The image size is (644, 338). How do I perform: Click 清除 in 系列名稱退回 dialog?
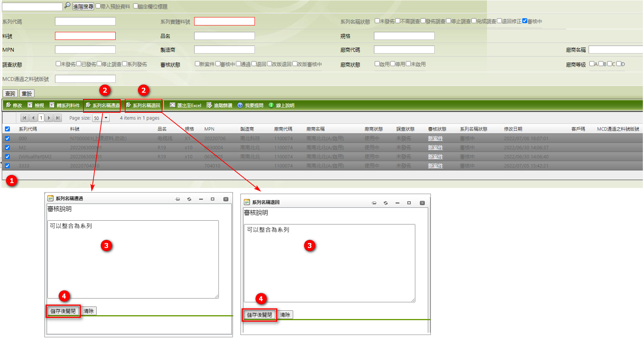pos(285,315)
